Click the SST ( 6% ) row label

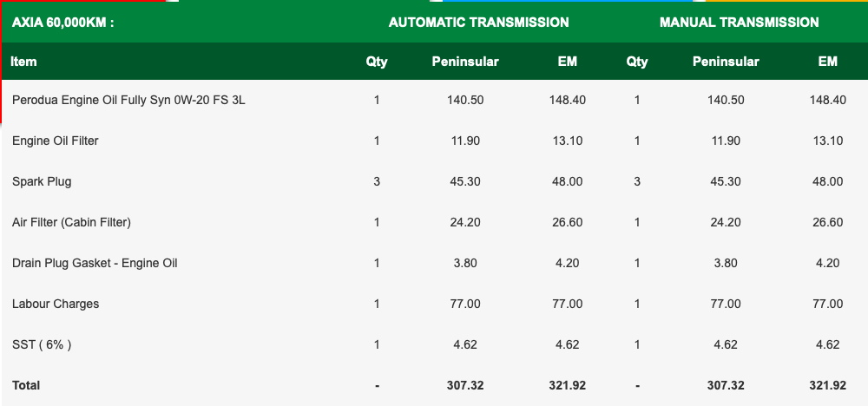tap(42, 344)
